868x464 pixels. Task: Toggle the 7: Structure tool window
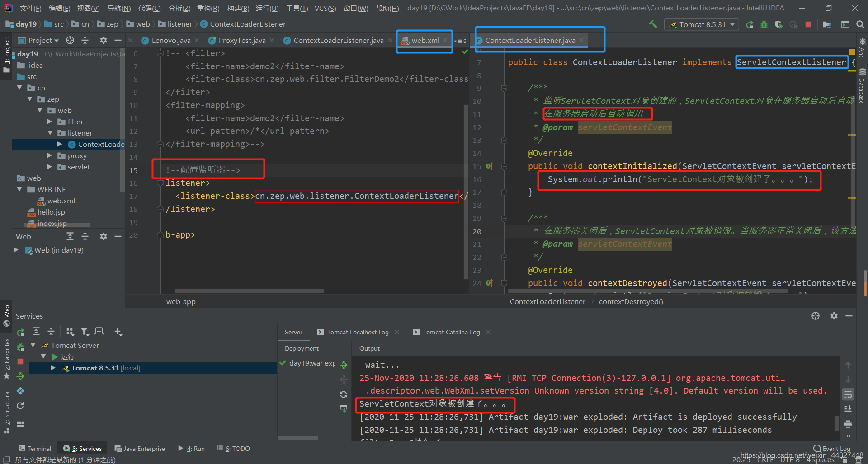(6, 412)
